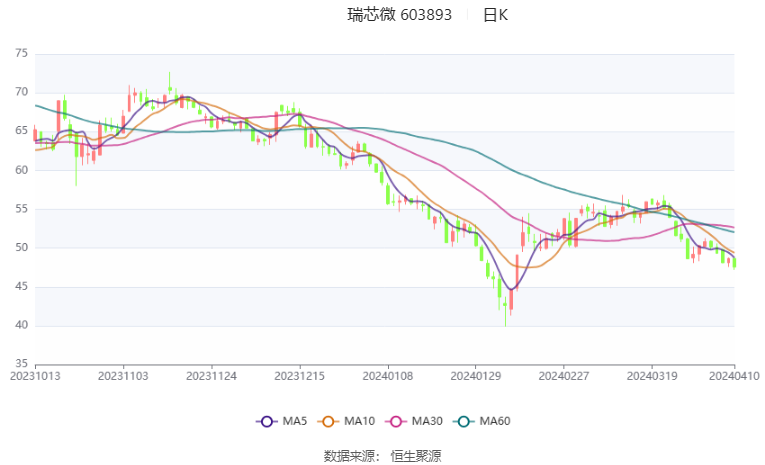Disable the MA60 series via its legend label
This screenshot has width=765, height=465.
coord(496,421)
